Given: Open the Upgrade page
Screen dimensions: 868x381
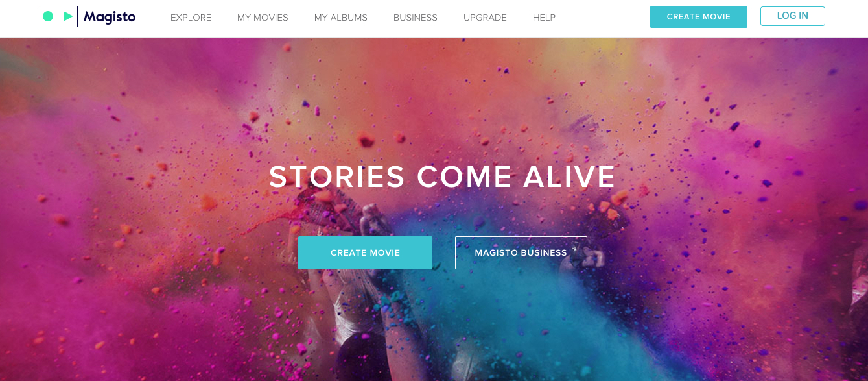Looking at the screenshot, I should click(485, 18).
